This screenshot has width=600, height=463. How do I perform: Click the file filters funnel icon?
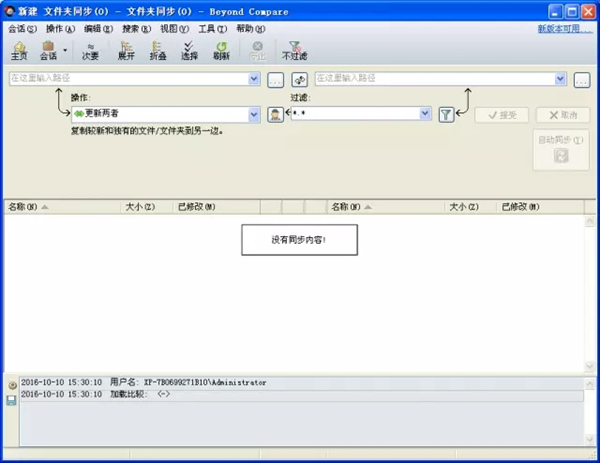tap(446, 114)
